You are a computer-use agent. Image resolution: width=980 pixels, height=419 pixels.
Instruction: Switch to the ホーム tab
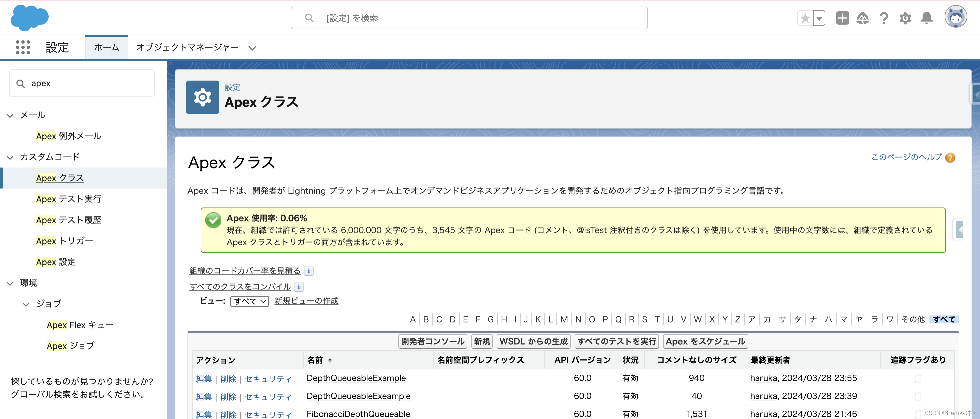coord(107,48)
